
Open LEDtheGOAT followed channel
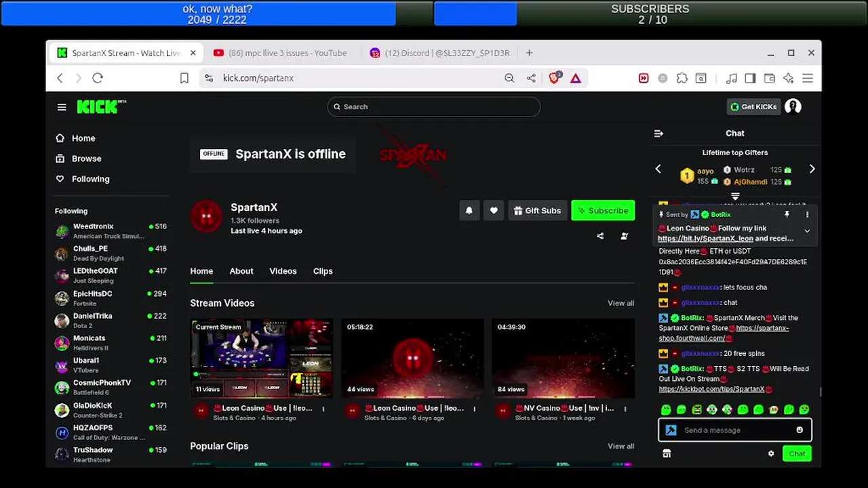coord(111,276)
